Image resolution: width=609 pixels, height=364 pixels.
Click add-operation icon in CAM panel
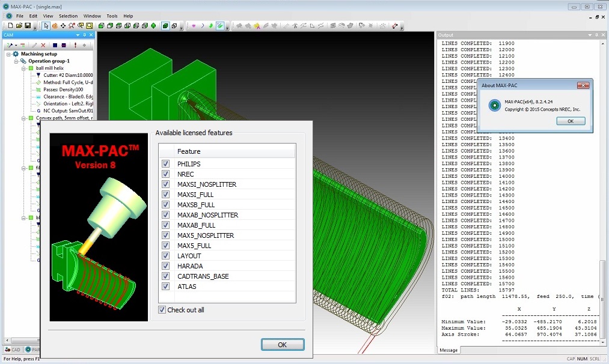[10, 46]
